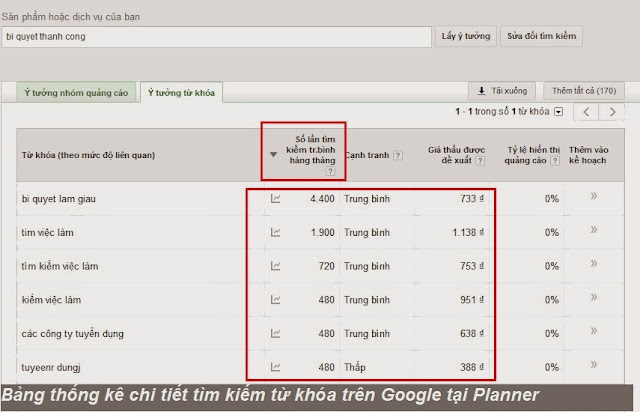
Task: Sort by Giá thầu được đề xuất header
Action: point(456,155)
